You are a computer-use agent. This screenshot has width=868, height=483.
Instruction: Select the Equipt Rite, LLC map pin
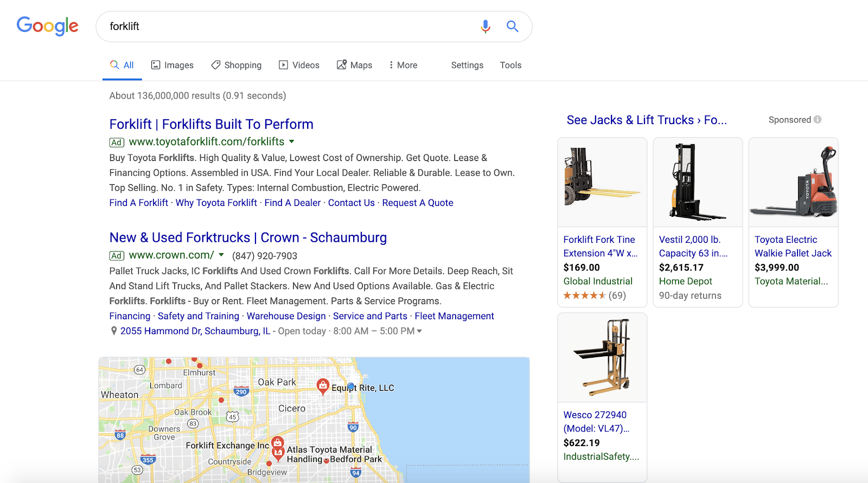323,387
